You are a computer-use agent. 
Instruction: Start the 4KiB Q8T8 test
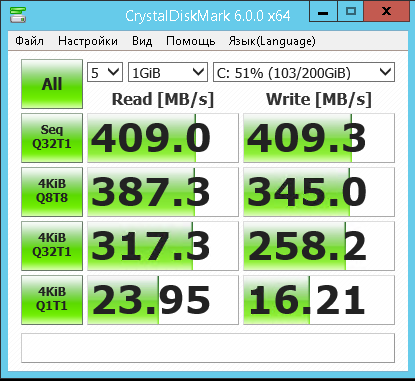tap(52, 192)
